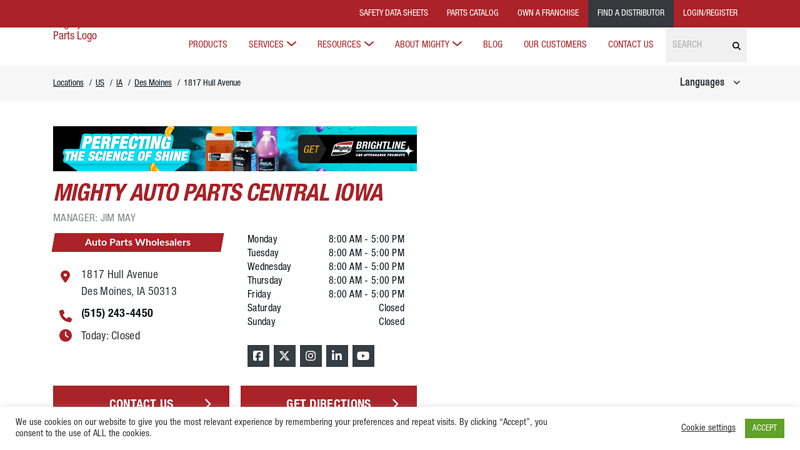Click the Get Directions button

[329, 396]
